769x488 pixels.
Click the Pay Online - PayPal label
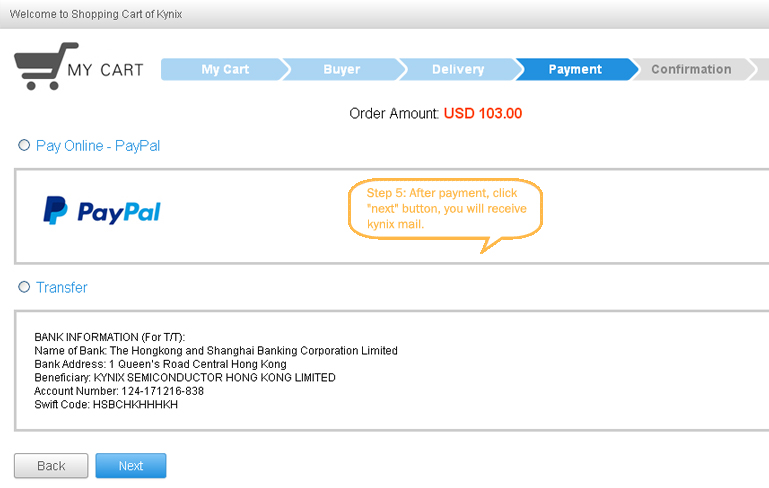[98, 146]
